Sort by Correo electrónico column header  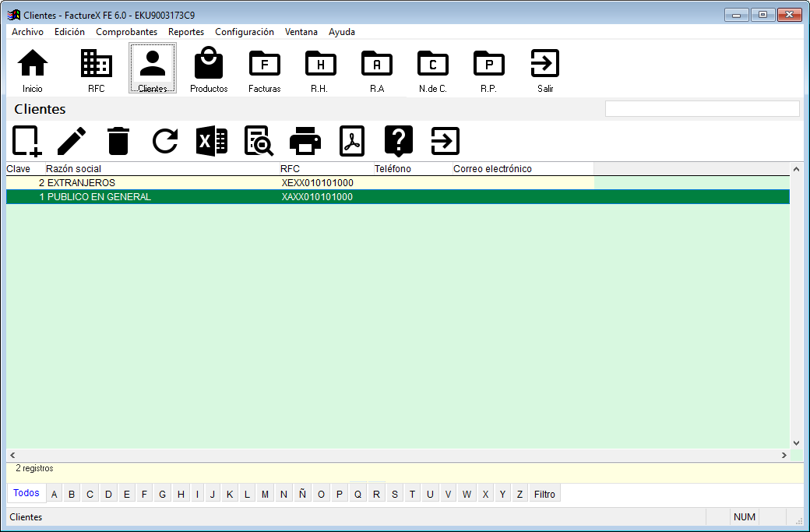(523, 169)
